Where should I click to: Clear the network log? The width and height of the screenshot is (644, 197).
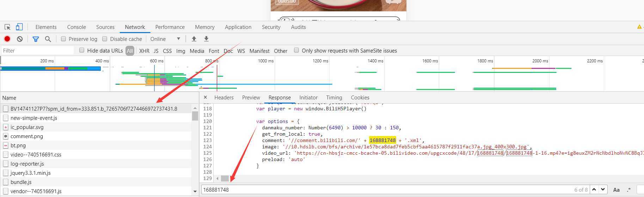point(20,39)
